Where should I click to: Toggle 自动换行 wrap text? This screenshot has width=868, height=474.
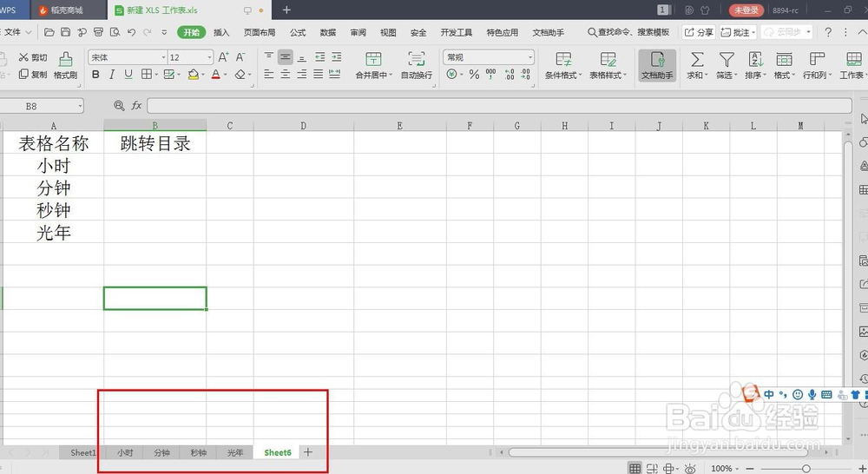coord(417,65)
